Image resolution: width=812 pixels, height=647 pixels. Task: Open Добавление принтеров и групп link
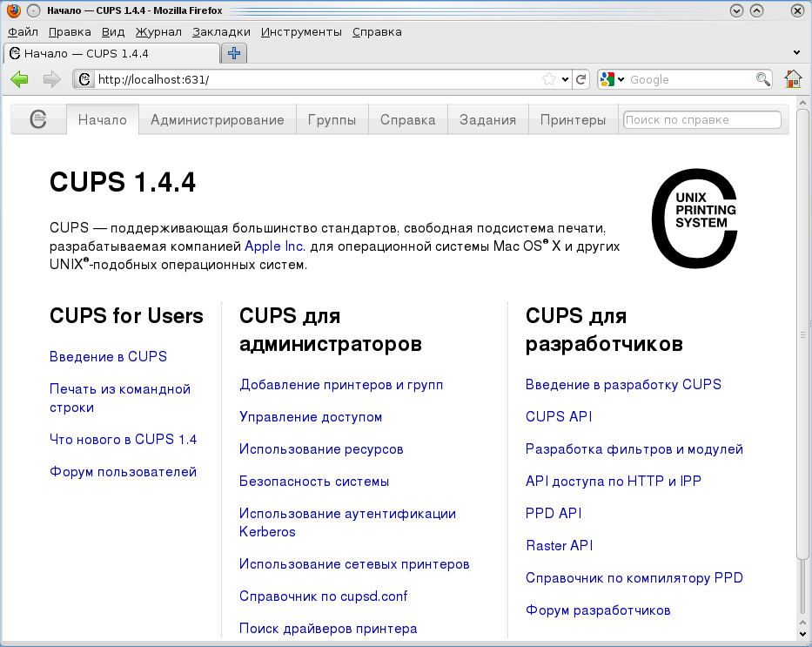click(341, 385)
